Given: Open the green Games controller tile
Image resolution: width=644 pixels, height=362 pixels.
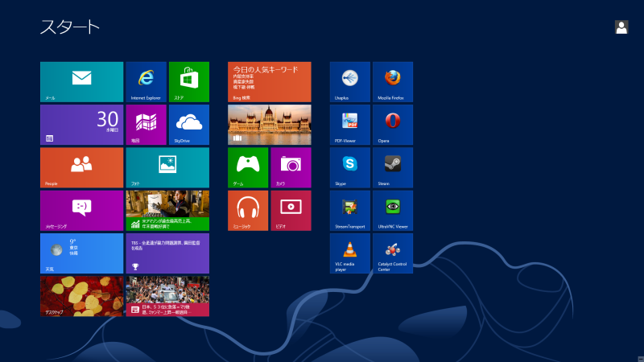Looking at the screenshot, I should pos(248,167).
